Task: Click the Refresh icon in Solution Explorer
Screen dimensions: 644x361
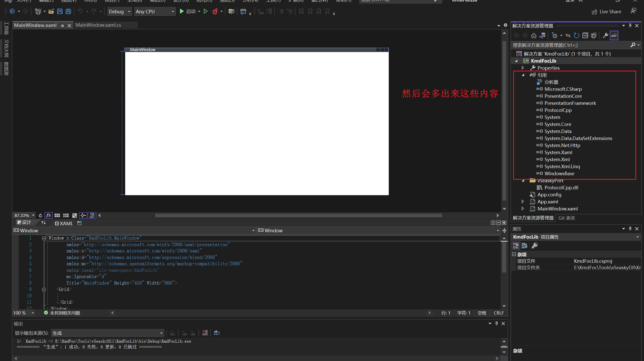Action: pos(576,35)
